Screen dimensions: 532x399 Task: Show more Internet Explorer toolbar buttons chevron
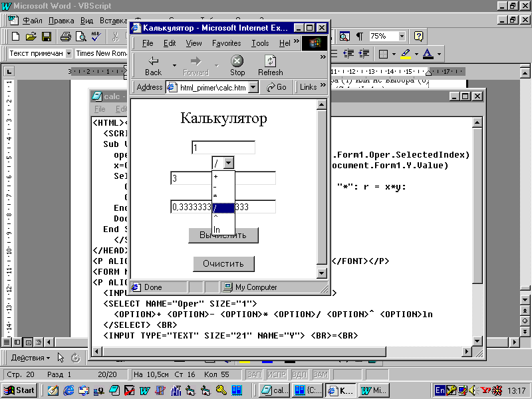[x=323, y=57]
